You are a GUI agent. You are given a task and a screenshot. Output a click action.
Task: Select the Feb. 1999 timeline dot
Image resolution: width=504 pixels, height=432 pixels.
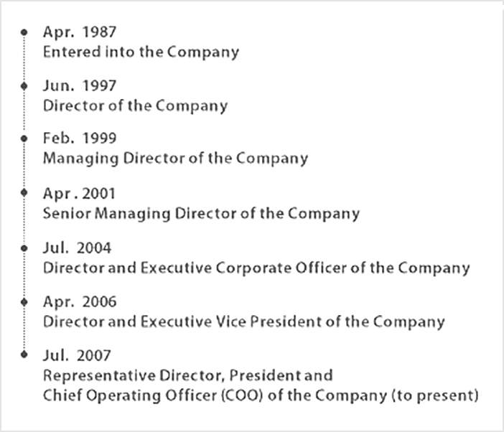pyautogui.click(x=24, y=138)
